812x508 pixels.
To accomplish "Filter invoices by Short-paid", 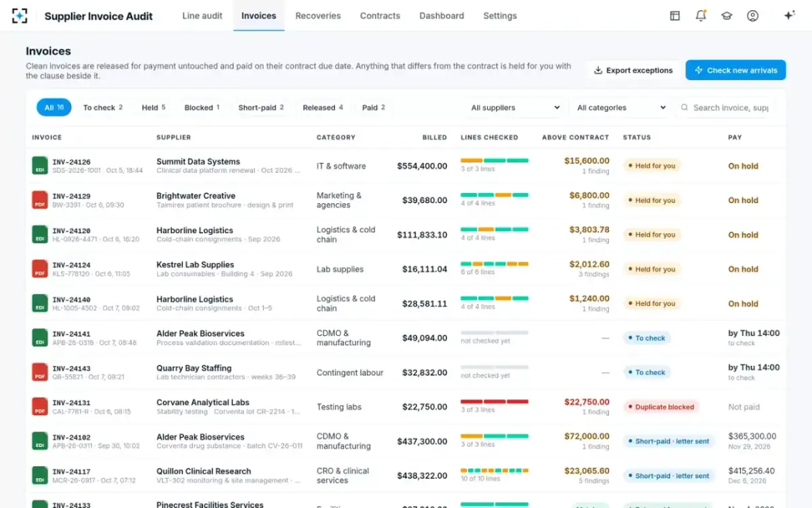I will click(x=261, y=108).
